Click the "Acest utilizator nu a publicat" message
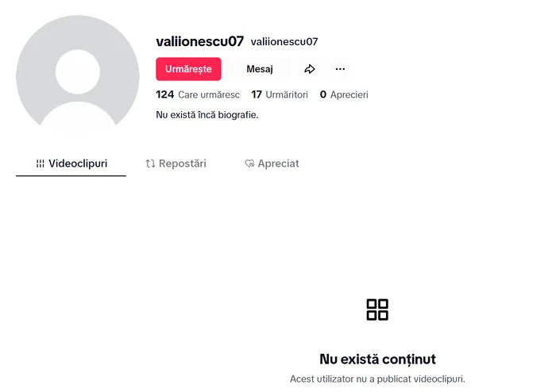The image size is (556, 392). [377, 379]
